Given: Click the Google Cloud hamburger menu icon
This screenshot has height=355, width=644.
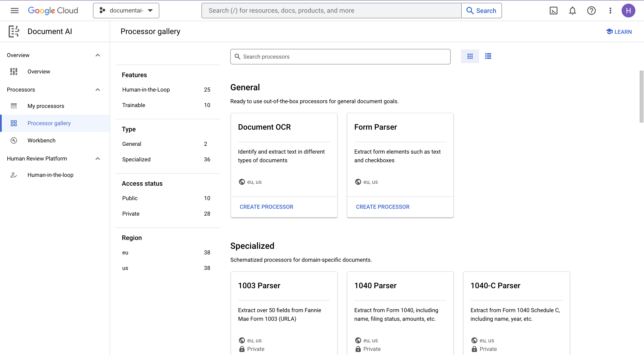Looking at the screenshot, I should [x=14, y=11].
